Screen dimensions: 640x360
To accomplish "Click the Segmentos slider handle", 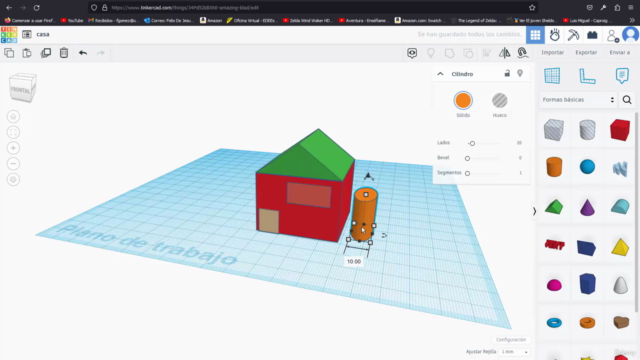I will coord(467,173).
